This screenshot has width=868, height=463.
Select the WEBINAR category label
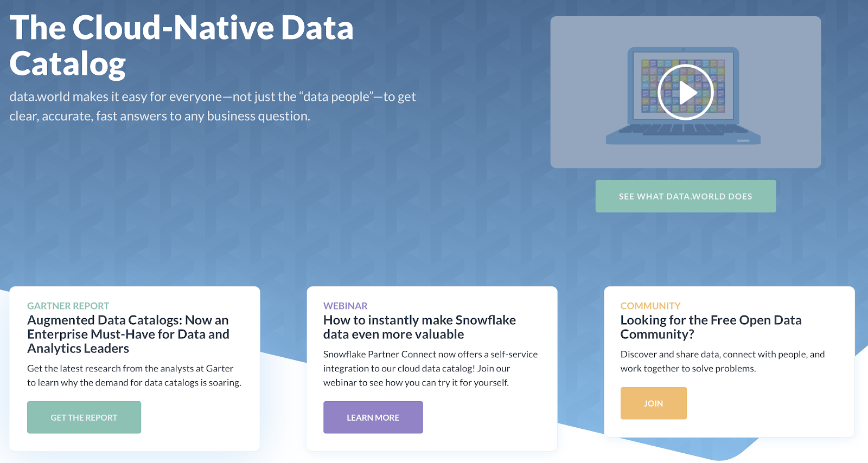click(x=346, y=306)
